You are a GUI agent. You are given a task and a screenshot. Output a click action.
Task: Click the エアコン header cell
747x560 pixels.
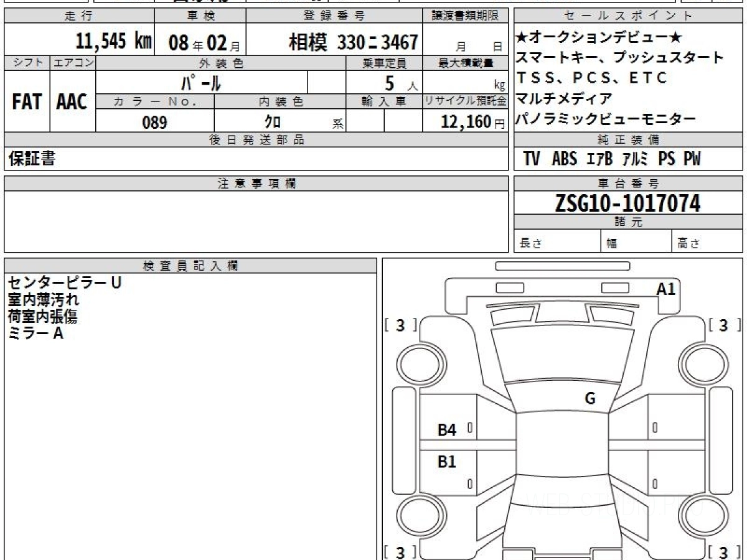click(x=73, y=63)
